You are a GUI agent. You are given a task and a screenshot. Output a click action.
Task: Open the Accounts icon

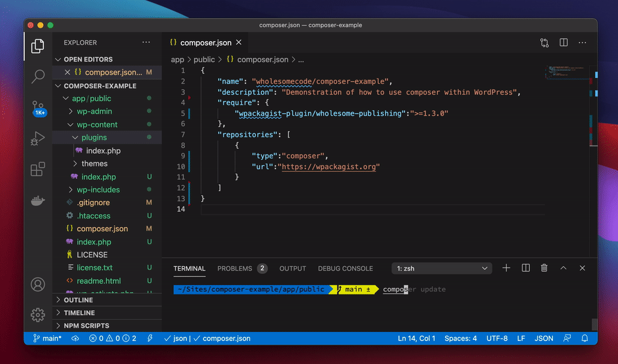[x=38, y=284]
